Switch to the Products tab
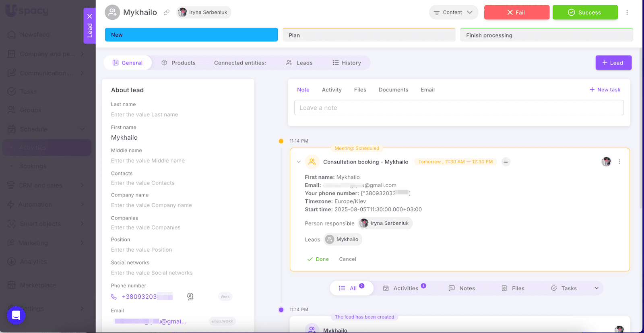Image resolution: width=644 pixels, height=333 pixels. pos(178,63)
